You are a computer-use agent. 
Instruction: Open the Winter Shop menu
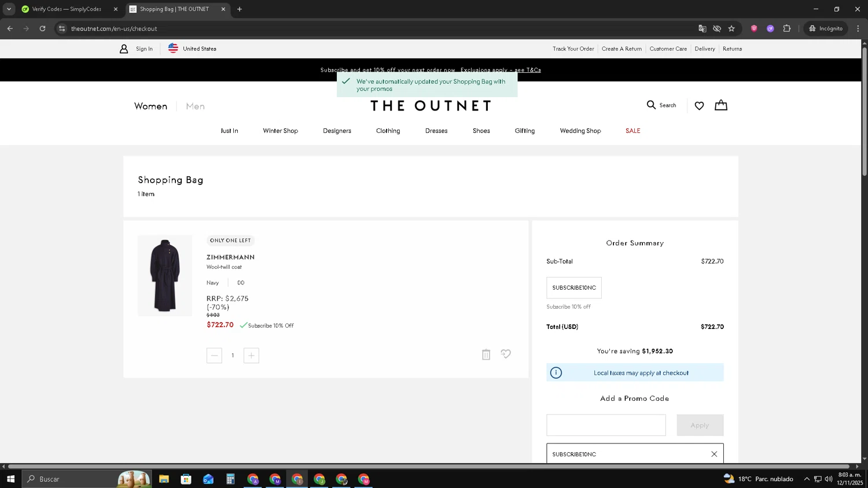(x=281, y=131)
